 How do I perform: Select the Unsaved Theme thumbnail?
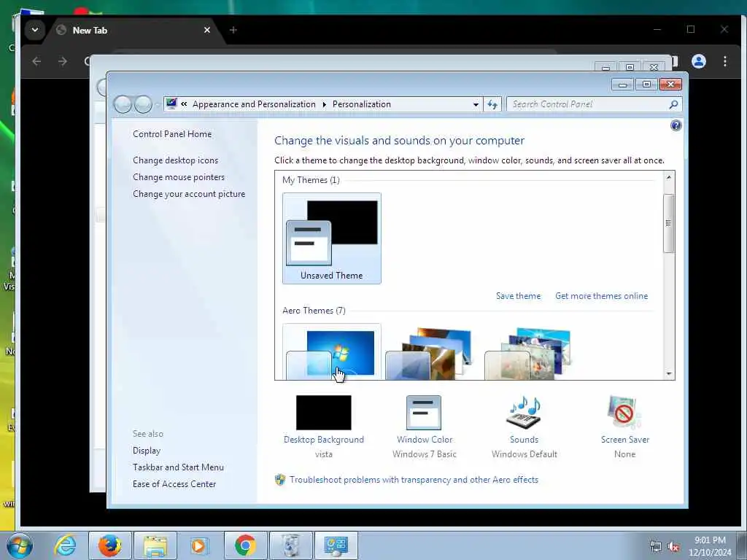332,238
